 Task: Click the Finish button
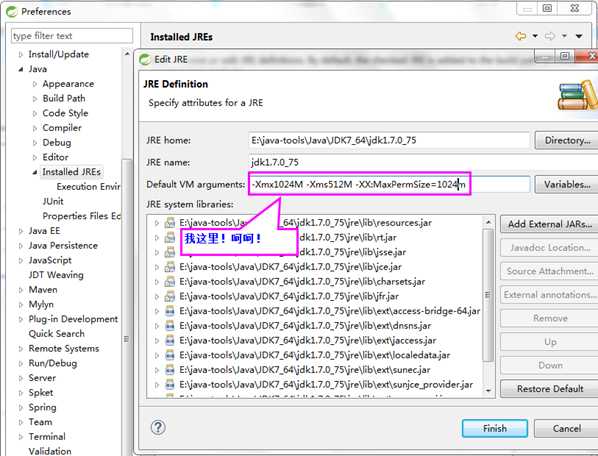pyautogui.click(x=495, y=429)
